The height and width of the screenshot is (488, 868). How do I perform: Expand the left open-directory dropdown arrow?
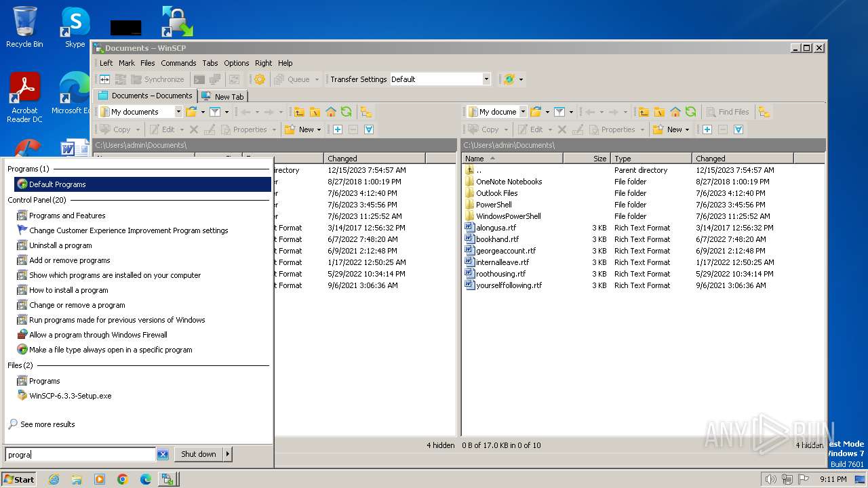pyautogui.click(x=203, y=112)
